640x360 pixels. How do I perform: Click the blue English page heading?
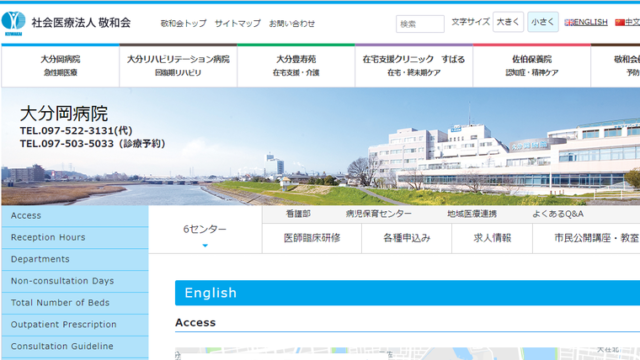407,293
